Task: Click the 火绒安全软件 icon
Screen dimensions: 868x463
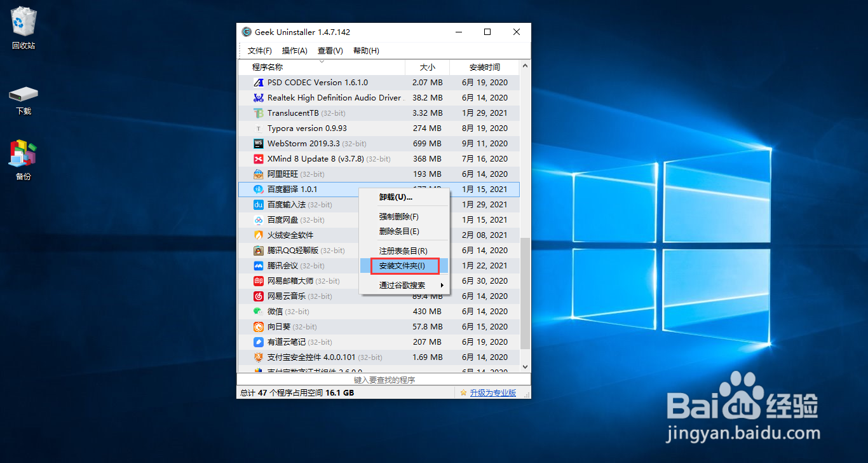Action: (x=258, y=235)
